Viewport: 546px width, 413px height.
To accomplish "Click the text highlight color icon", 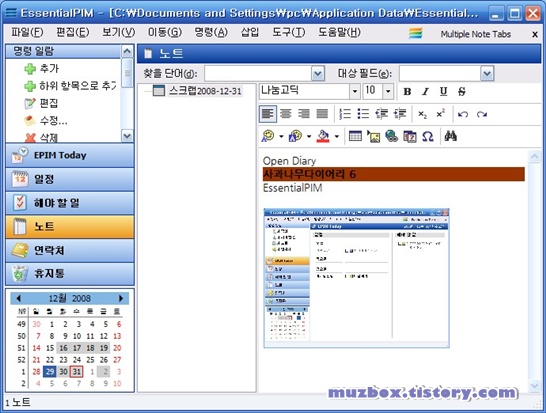I will [296, 136].
